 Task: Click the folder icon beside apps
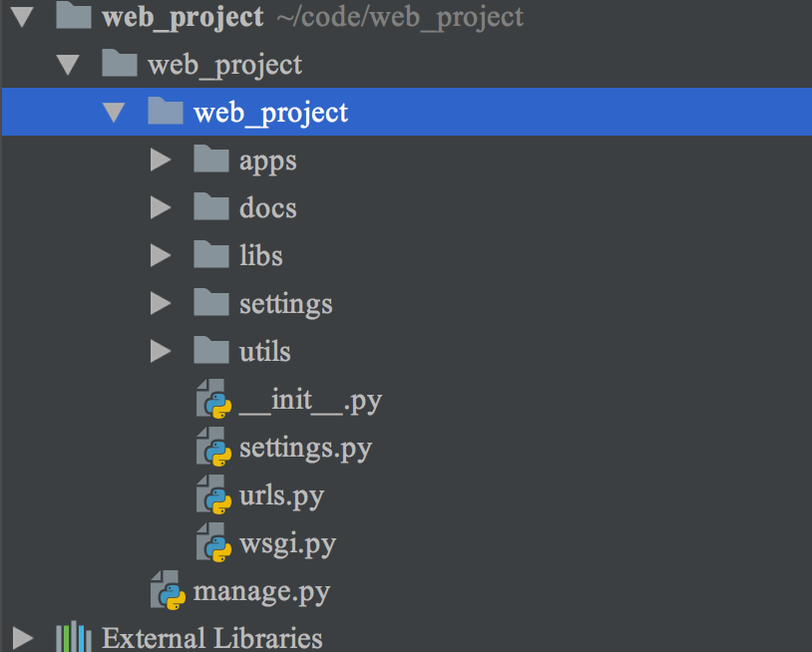pyautogui.click(x=210, y=160)
